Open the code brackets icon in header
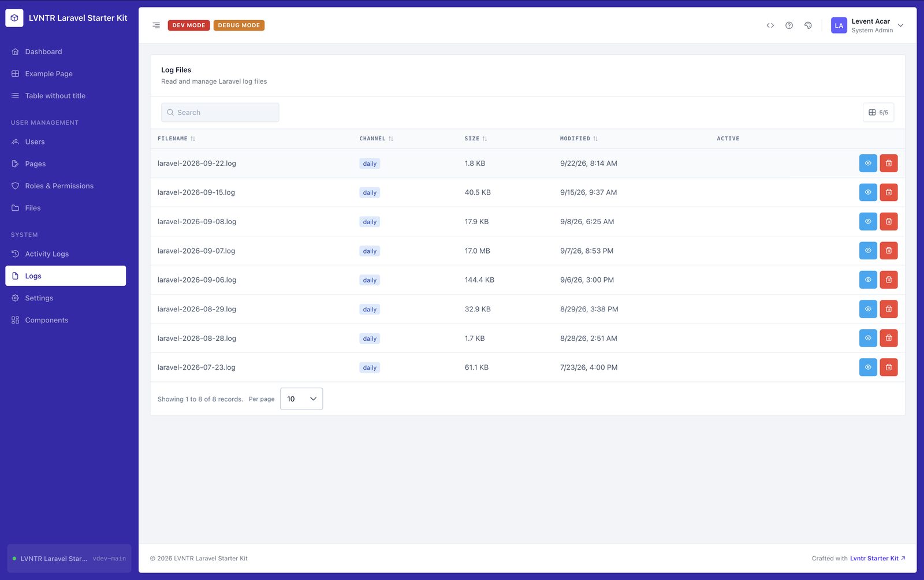 tap(770, 25)
